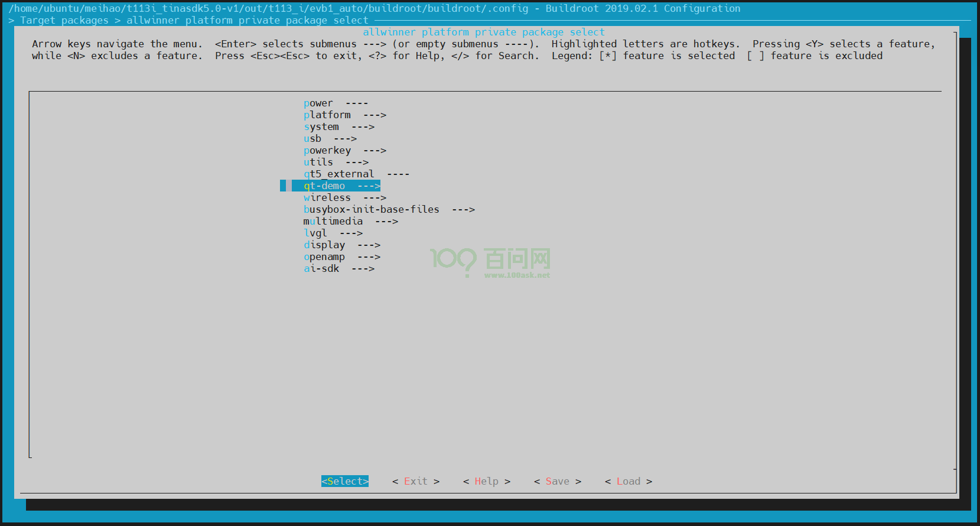Click the Exit button
The image size is (980, 526).
416,482
